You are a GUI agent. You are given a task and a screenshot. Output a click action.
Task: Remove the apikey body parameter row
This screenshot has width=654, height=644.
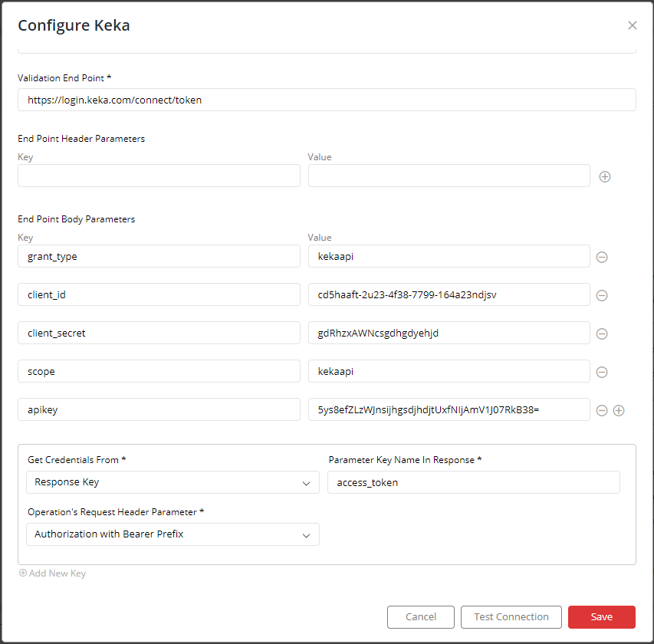pos(601,410)
